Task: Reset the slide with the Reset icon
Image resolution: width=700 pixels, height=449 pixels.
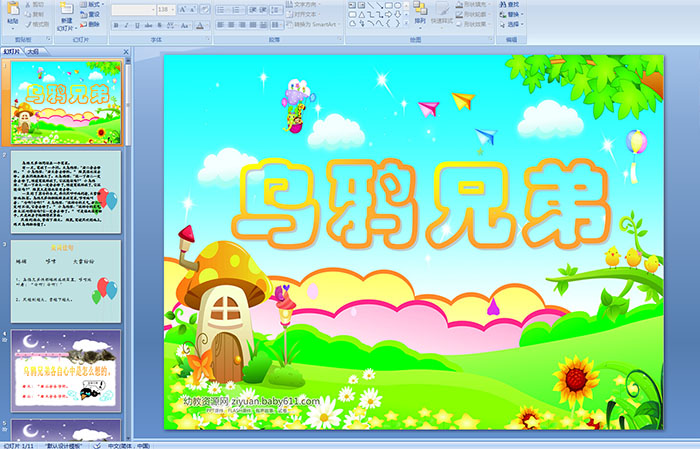Action: pos(83,15)
